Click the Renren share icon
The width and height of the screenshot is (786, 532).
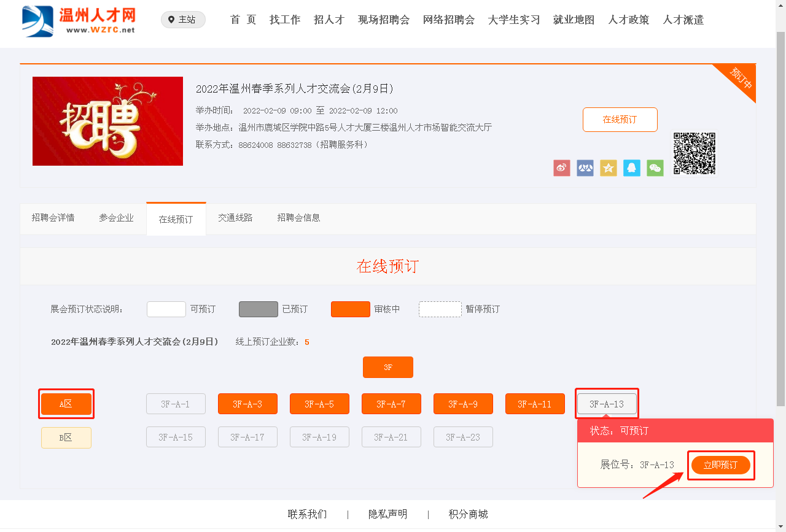(x=585, y=168)
